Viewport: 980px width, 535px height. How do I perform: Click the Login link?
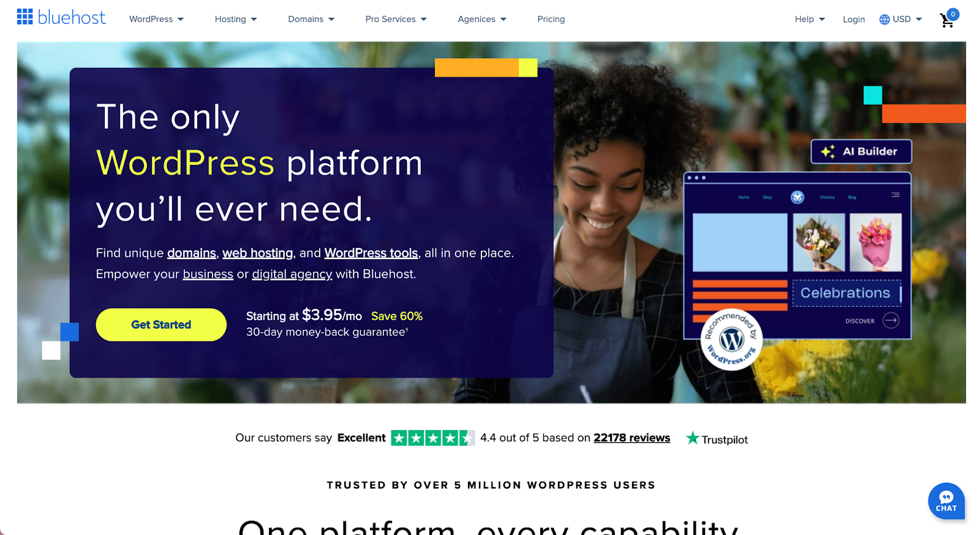[x=854, y=20]
